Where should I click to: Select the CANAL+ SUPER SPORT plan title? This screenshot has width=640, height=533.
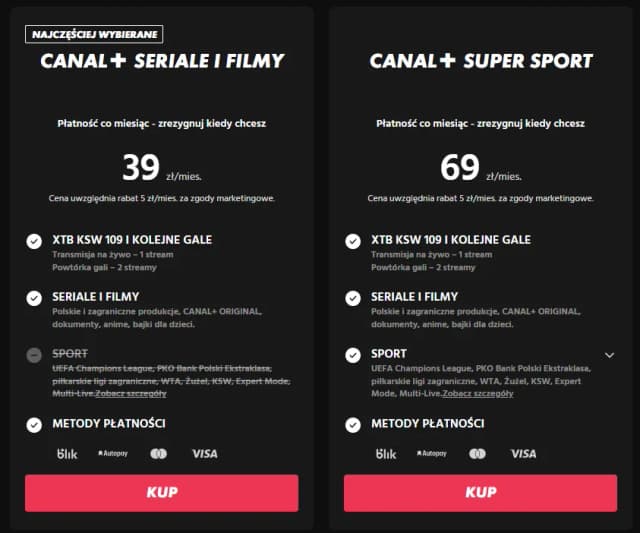tap(480, 61)
